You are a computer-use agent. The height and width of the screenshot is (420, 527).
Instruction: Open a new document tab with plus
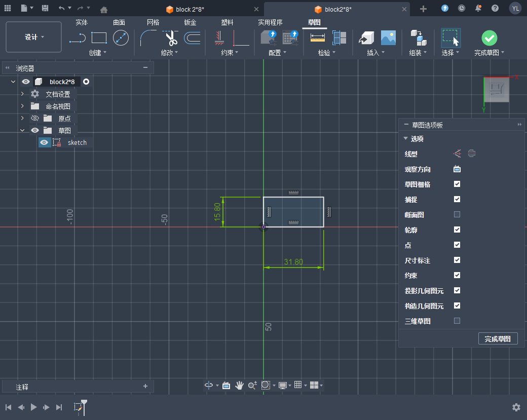coord(424,9)
